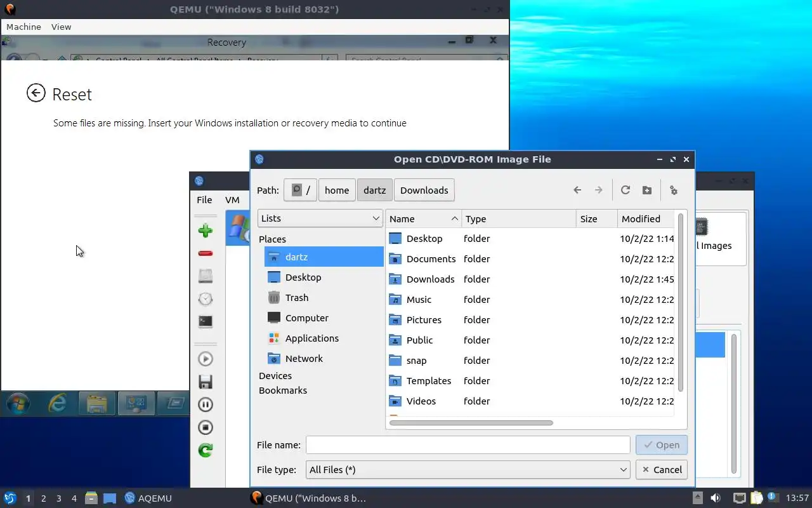The image size is (812, 508).
Task: Click the floppy save icon in AQEMU
Action: (x=205, y=382)
